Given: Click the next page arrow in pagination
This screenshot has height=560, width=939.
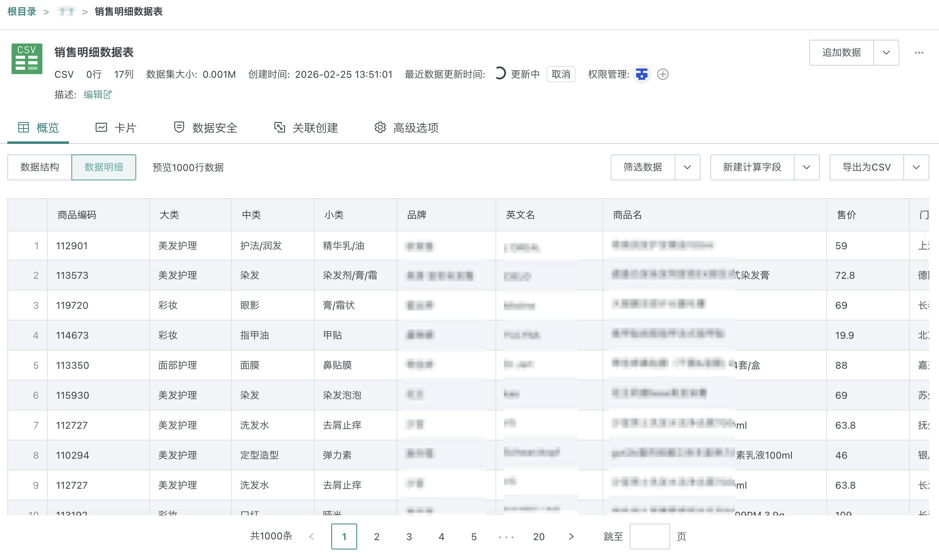Looking at the screenshot, I should coord(571,536).
